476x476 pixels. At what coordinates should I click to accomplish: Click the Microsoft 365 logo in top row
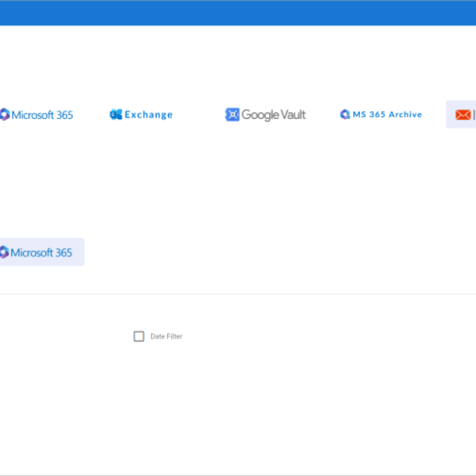click(4, 115)
